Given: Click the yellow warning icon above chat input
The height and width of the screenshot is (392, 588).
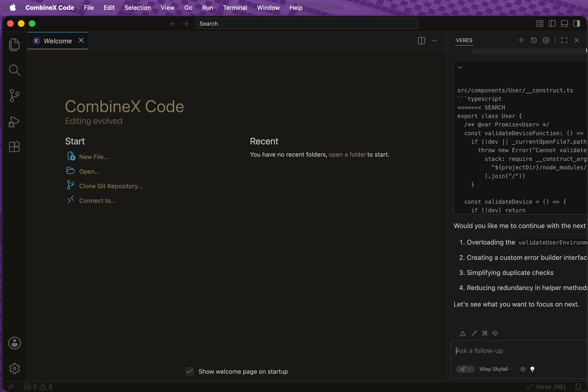Looking at the screenshot, I should click(463, 333).
